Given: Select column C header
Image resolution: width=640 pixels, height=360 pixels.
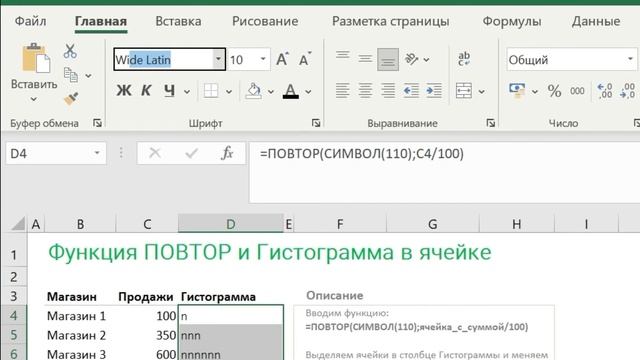Looking at the screenshot, I should pyautogui.click(x=147, y=224).
